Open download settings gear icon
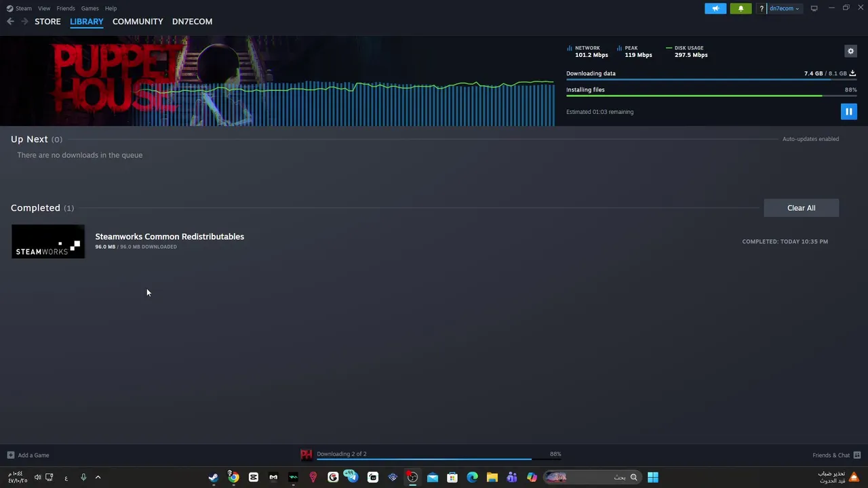The image size is (868, 488). click(850, 51)
